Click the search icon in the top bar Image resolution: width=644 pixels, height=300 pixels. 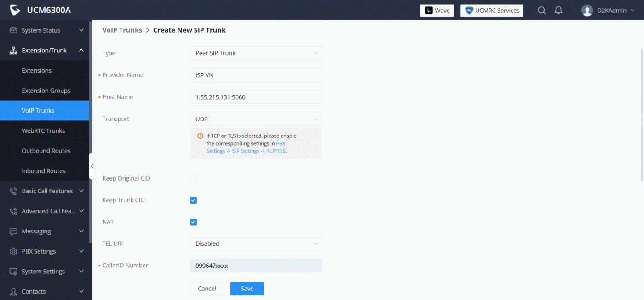pos(541,10)
